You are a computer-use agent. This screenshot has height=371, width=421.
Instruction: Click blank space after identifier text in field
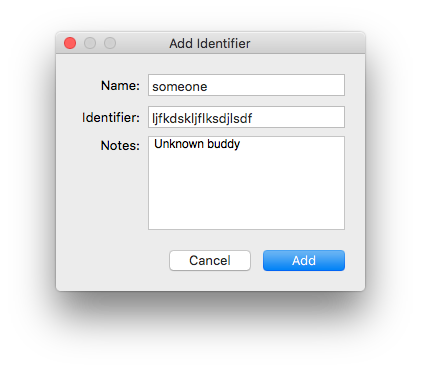(x=298, y=118)
